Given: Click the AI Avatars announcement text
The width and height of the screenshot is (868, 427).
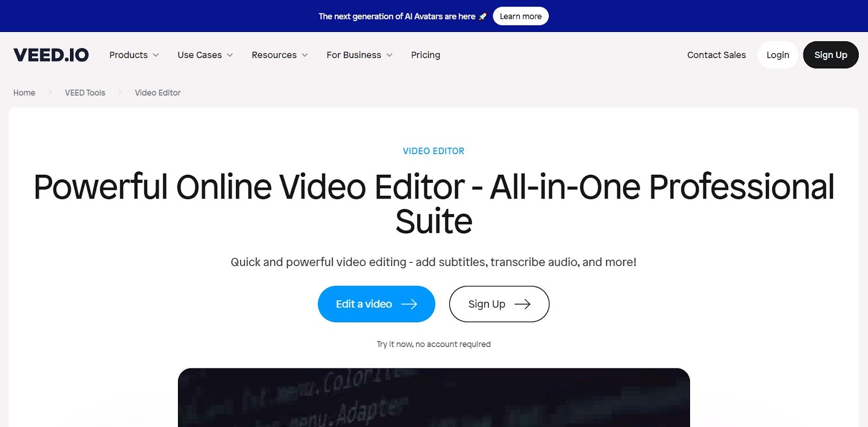Looking at the screenshot, I should point(397,16).
